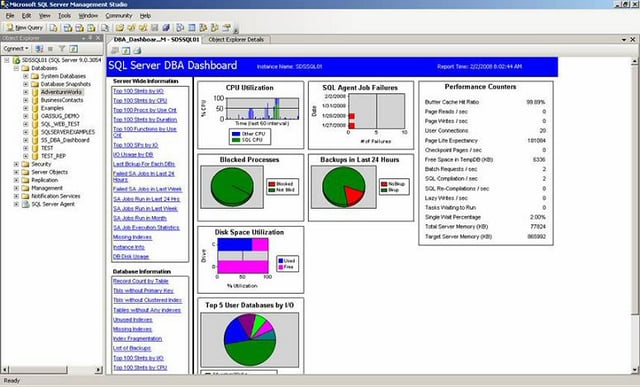
Task: Open Record Count by Table link
Action: pos(140,281)
